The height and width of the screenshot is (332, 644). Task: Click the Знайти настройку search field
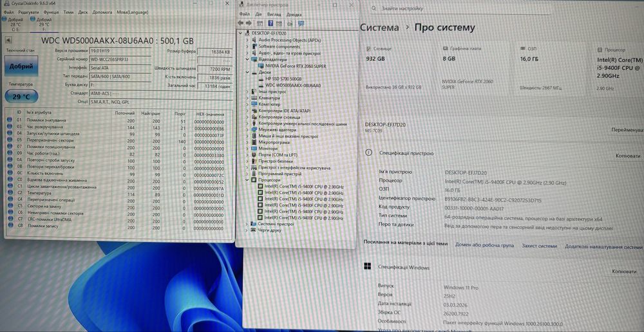click(x=505, y=8)
